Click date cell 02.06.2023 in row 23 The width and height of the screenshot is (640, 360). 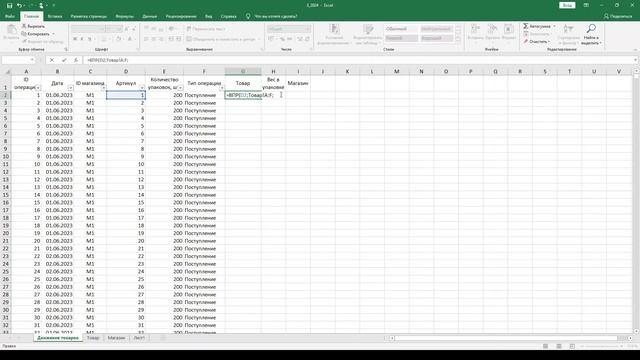pyautogui.click(x=58, y=256)
